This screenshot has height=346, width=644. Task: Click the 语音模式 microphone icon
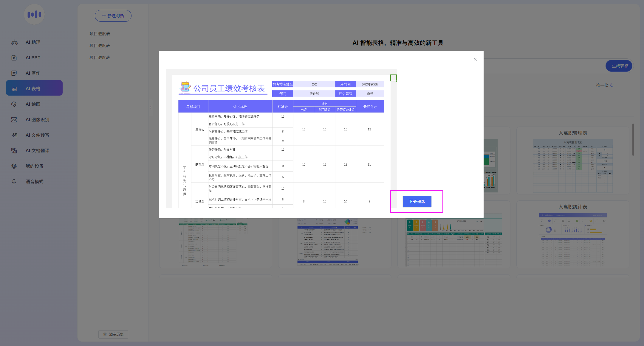pyautogui.click(x=14, y=182)
